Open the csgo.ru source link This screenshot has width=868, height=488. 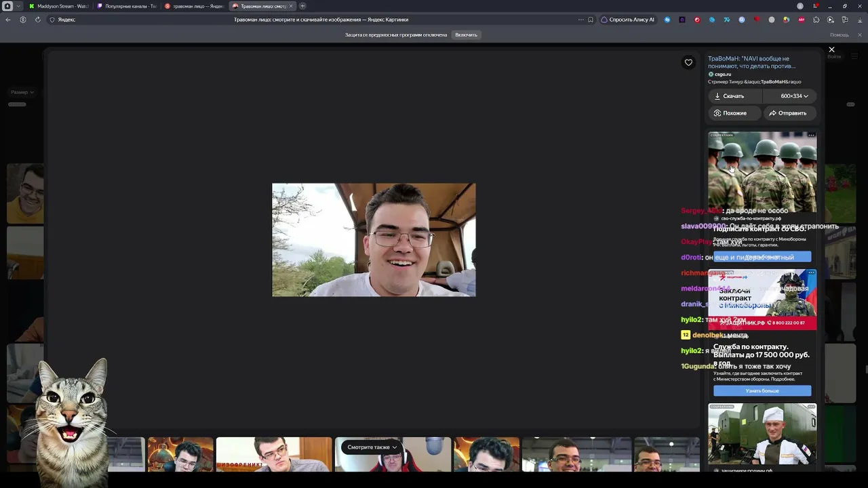coord(719,74)
